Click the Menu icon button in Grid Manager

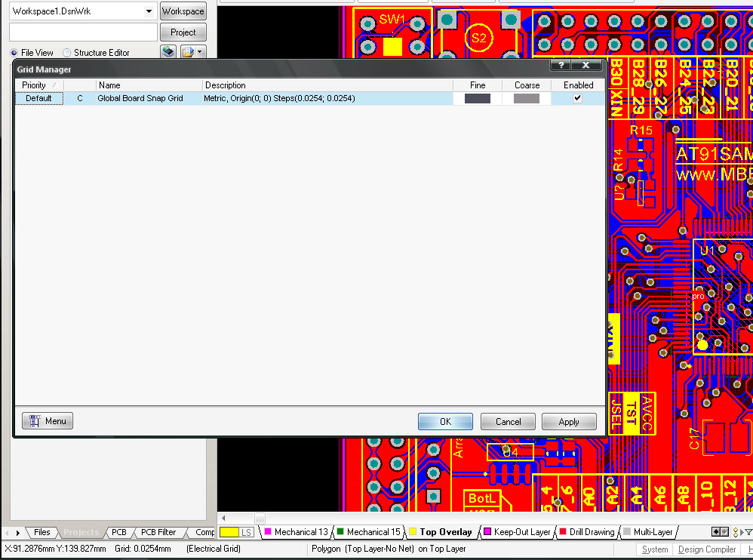click(x=48, y=421)
